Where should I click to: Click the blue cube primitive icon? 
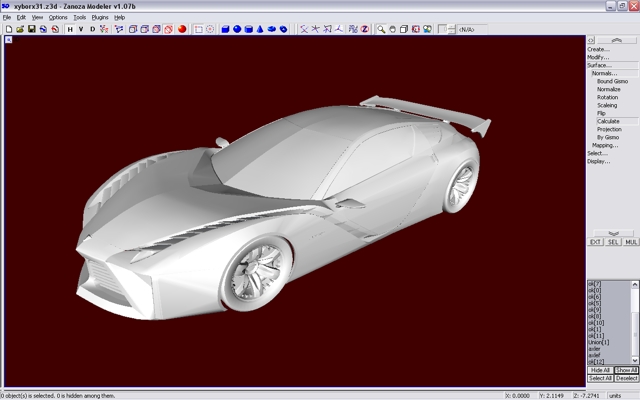[225, 29]
